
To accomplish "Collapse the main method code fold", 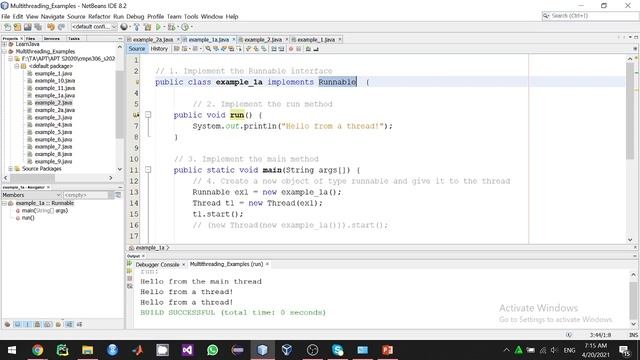I will [x=148, y=169].
